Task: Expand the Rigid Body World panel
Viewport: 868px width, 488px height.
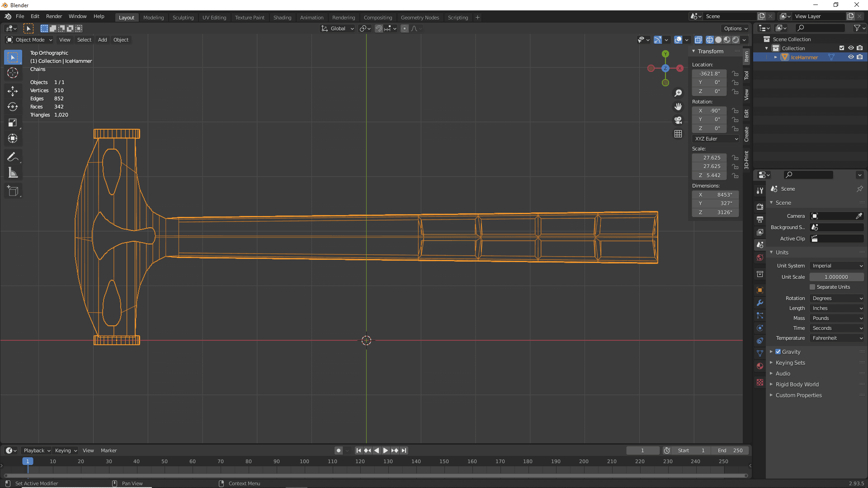Action: 797,384
